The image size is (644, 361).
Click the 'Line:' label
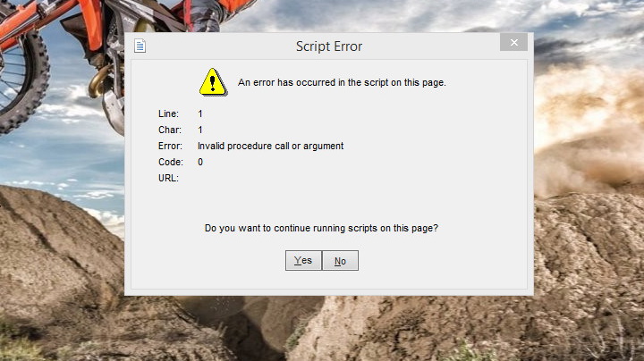click(x=168, y=113)
